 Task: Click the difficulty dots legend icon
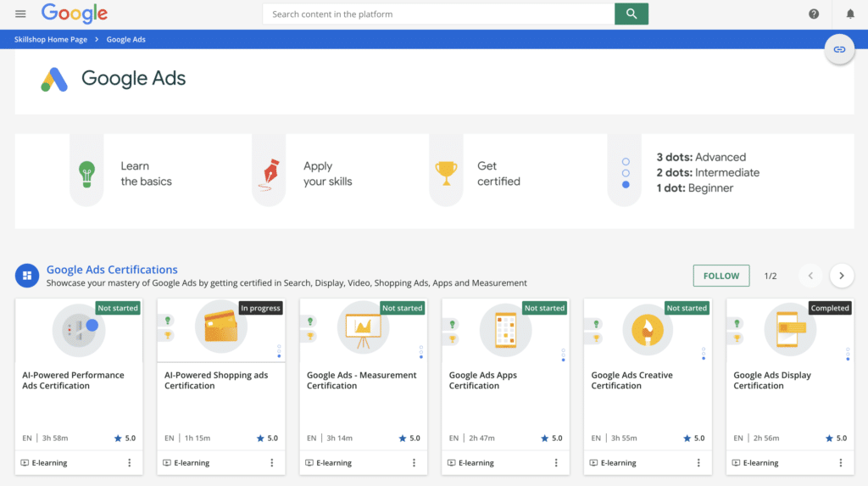coord(626,174)
